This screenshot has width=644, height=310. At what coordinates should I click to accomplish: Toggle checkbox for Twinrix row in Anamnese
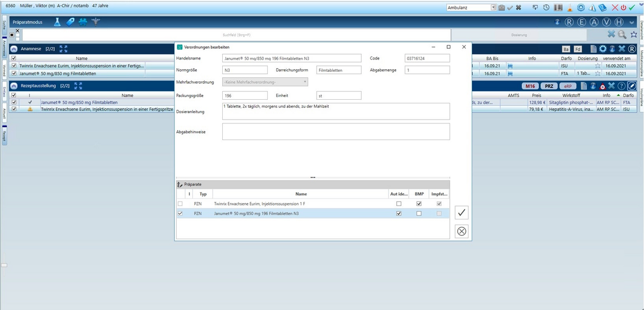(14, 66)
